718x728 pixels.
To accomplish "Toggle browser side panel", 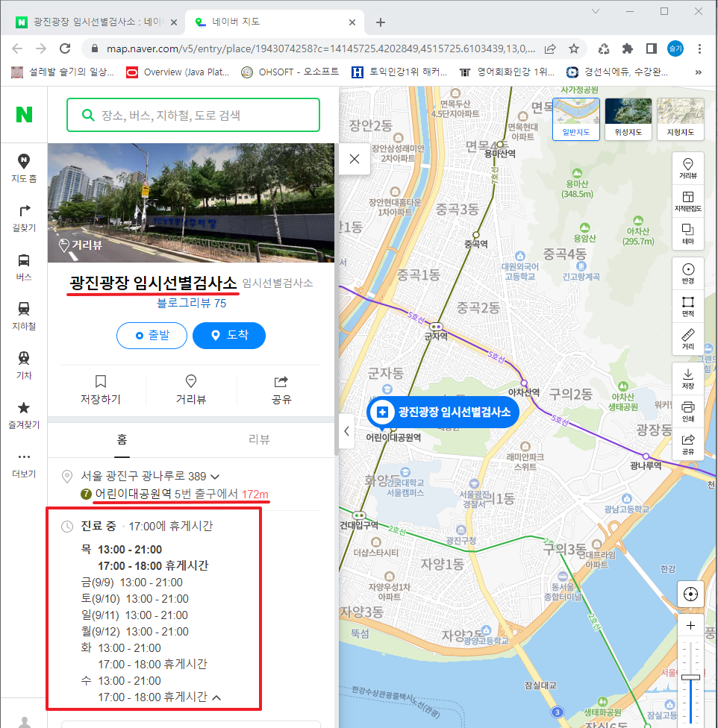I will (x=652, y=48).
